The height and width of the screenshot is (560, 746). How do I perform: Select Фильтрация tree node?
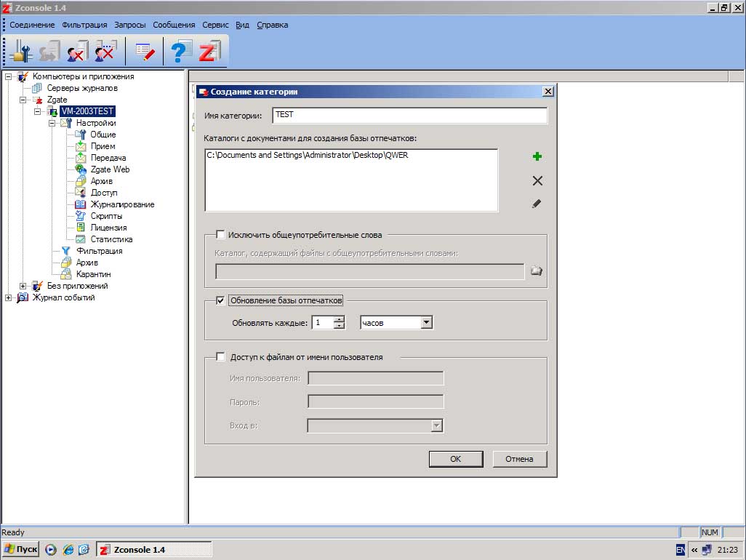click(99, 251)
